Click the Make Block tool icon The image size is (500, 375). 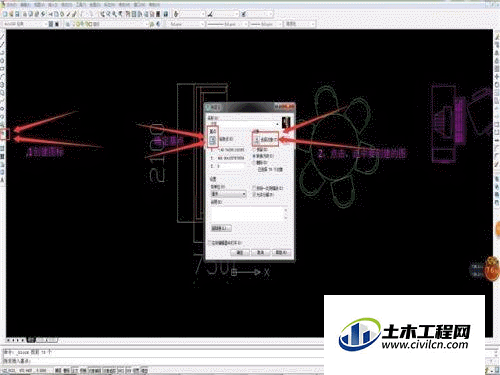click(3, 133)
